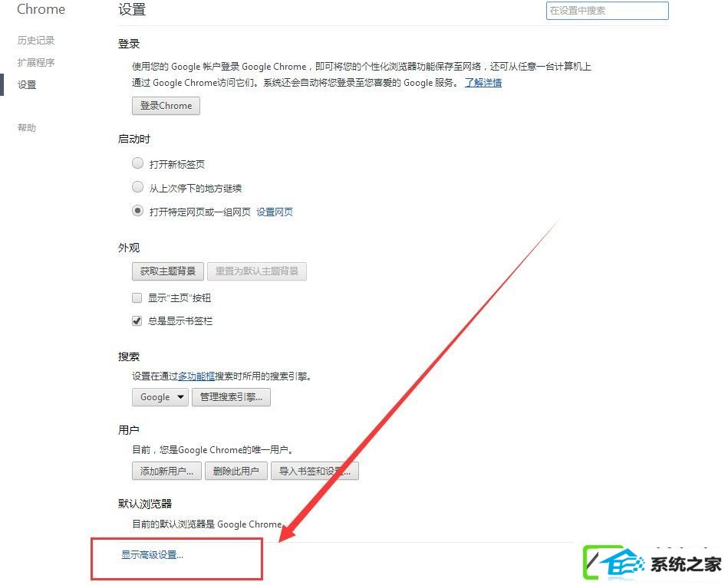Image resolution: width=728 pixels, height=585 pixels.
Task: Open 历史记录 in the sidebar
Action: point(36,41)
